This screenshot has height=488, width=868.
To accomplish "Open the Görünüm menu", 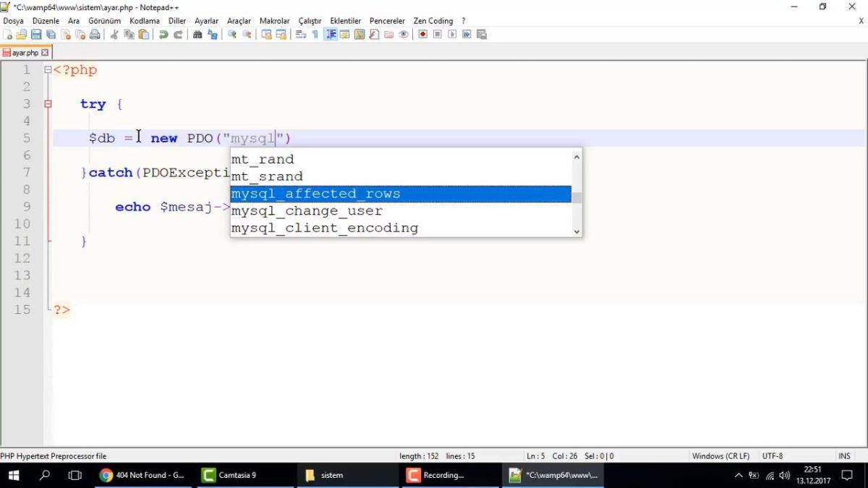I will (x=104, y=21).
